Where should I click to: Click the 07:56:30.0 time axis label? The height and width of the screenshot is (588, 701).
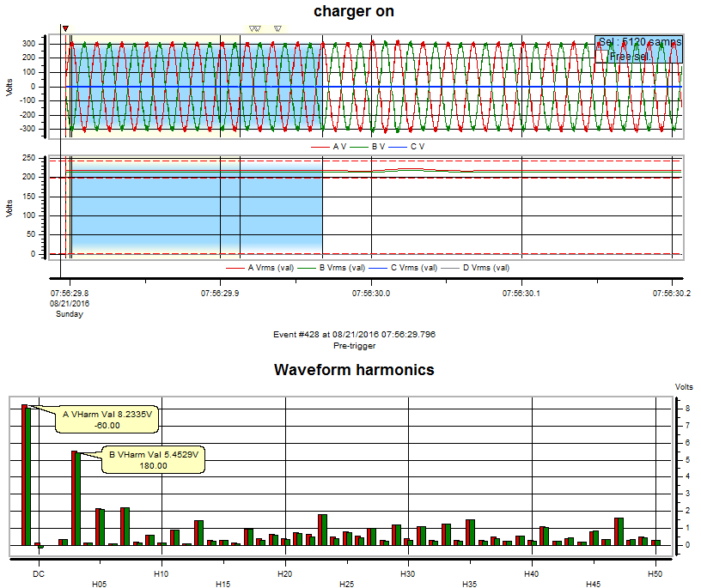tap(370, 293)
